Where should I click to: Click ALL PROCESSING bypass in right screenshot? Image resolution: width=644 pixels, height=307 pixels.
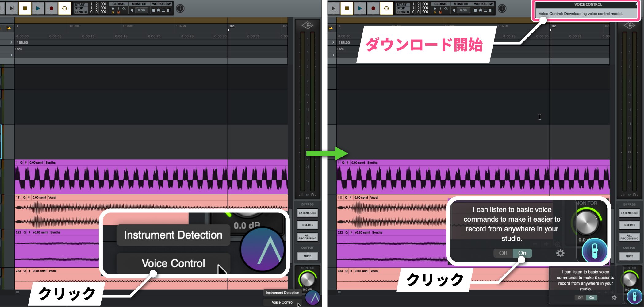click(629, 237)
